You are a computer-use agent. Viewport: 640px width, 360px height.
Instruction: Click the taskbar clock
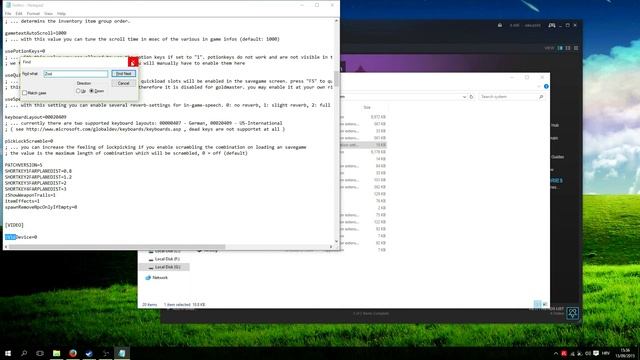pyautogui.click(x=625, y=353)
